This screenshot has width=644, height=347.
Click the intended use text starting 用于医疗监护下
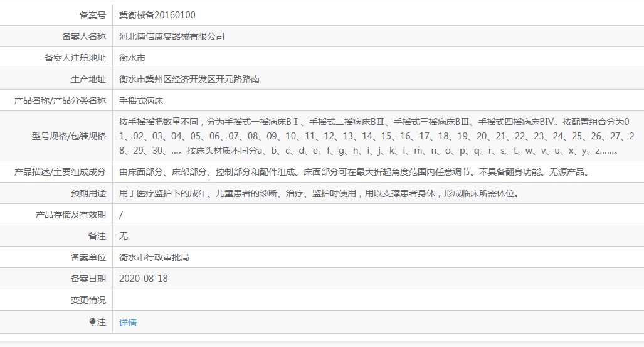coord(320,194)
